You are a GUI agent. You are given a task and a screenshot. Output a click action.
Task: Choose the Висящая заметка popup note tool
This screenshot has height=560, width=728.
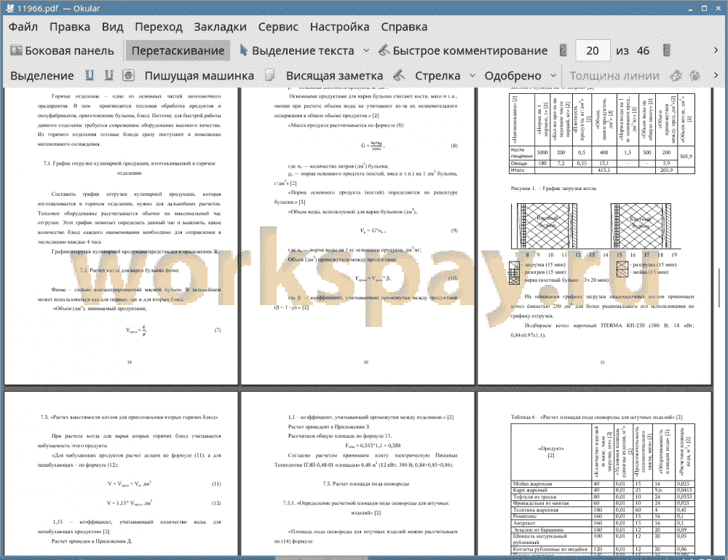click(x=334, y=76)
